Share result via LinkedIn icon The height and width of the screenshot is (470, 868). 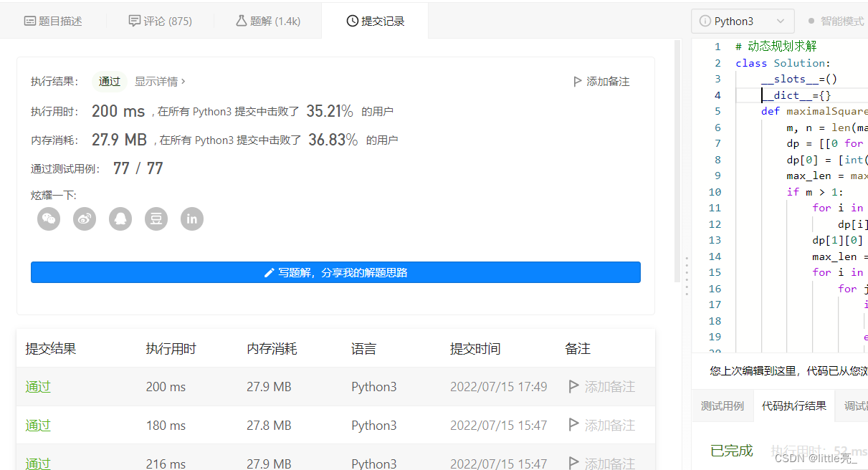click(192, 219)
